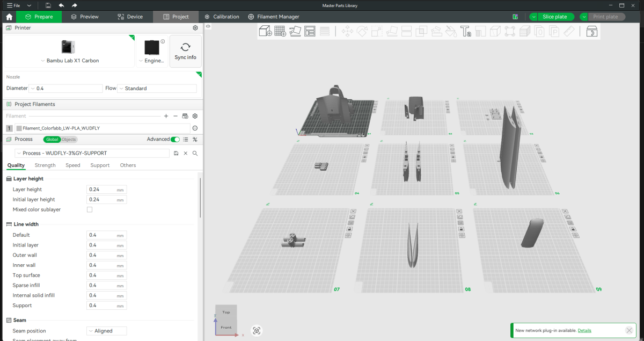The width and height of the screenshot is (644, 341).
Task: Click the Top face of view cube
Action: (226, 312)
